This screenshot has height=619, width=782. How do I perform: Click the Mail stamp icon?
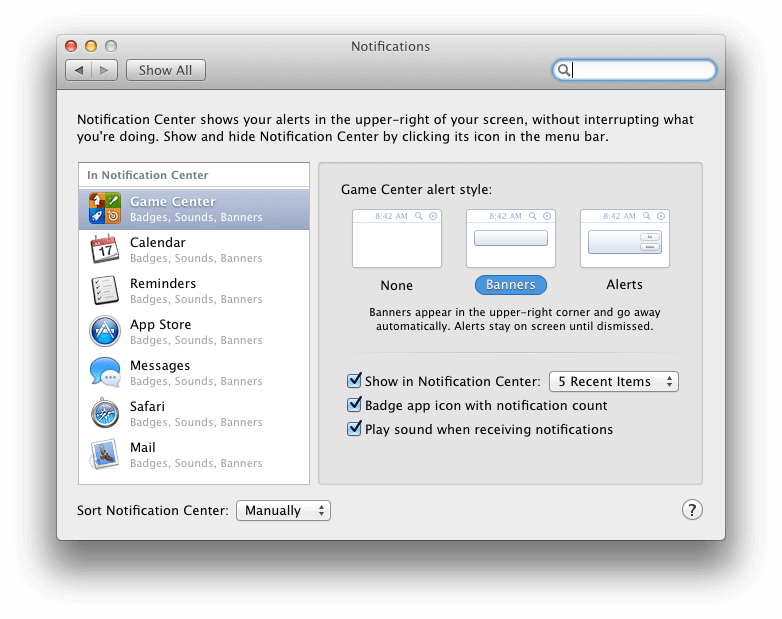click(105, 454)
